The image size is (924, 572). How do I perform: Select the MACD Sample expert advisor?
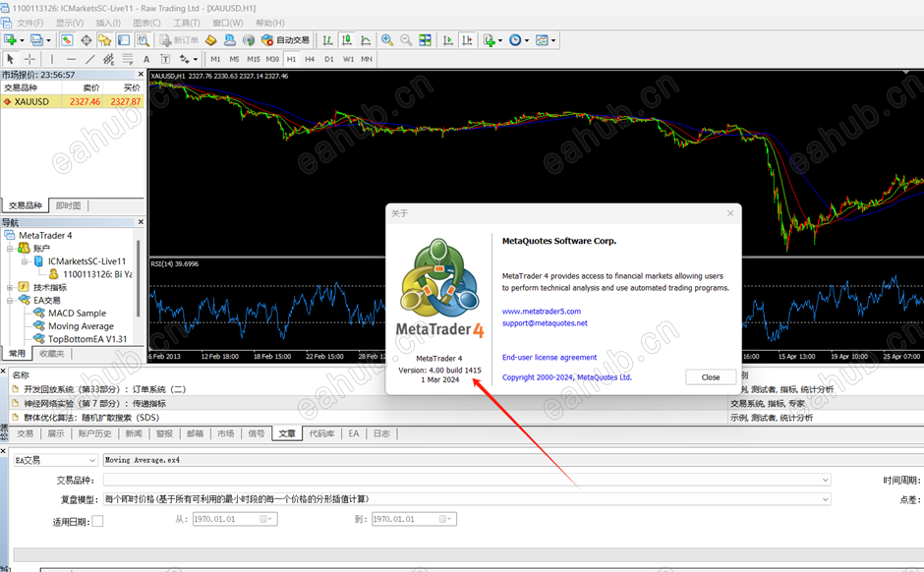click(78, 314)
